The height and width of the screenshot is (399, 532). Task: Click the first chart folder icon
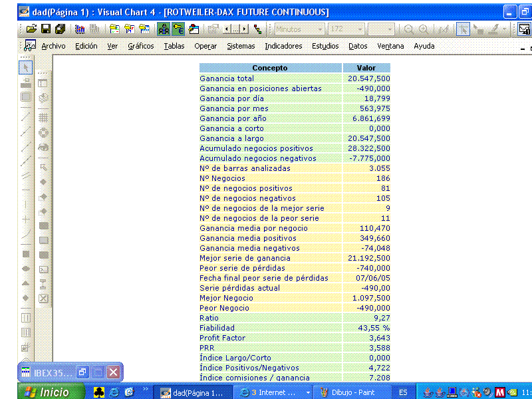pyautogui.click(x=114, y=29)
